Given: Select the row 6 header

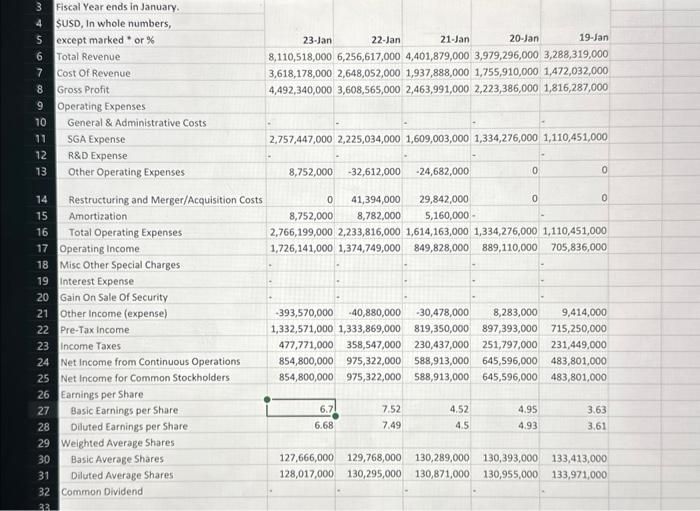Looking at the screenshot, I should click(x=40, y=57).
